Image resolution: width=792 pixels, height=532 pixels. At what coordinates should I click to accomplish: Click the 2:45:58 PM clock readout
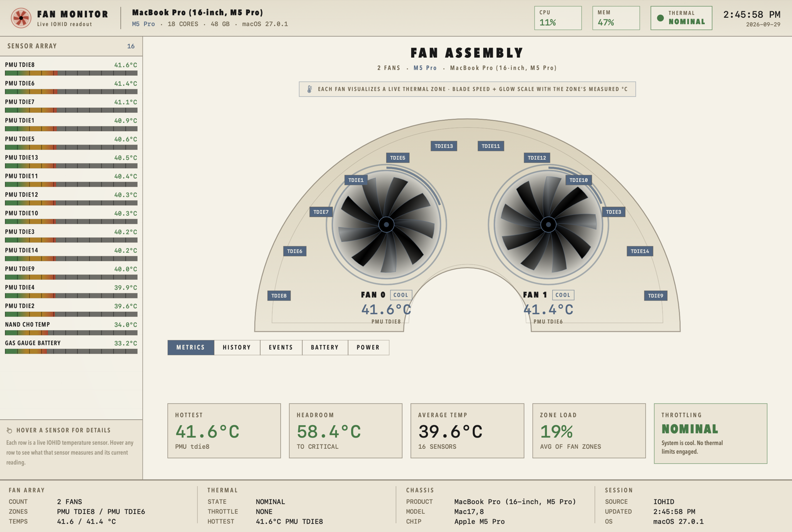click(x=751, y=14)
